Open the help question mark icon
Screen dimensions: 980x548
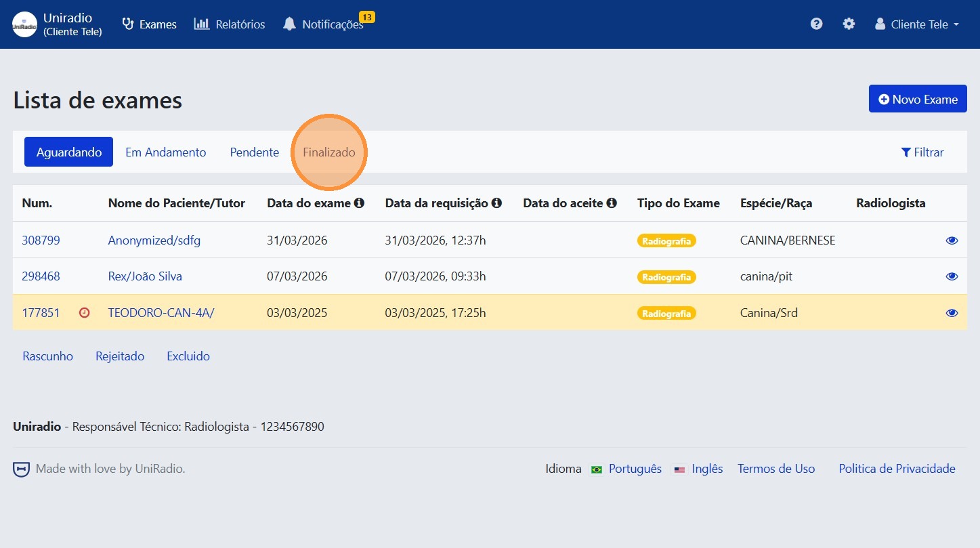[x=816, y=24]
